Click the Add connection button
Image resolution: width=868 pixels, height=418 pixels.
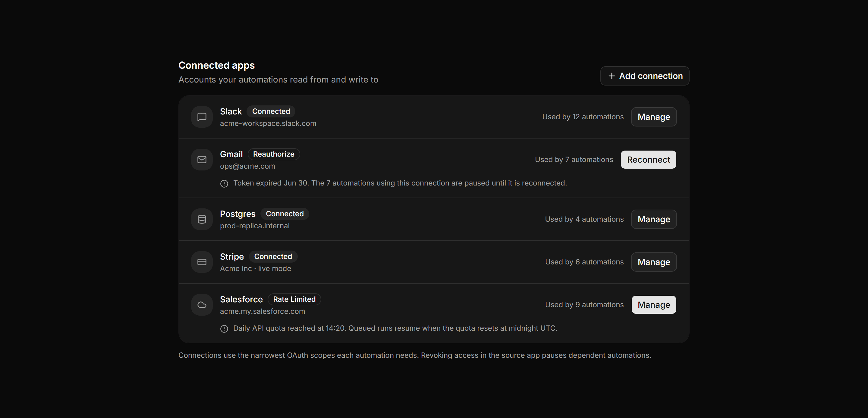[x=645, y=76]
